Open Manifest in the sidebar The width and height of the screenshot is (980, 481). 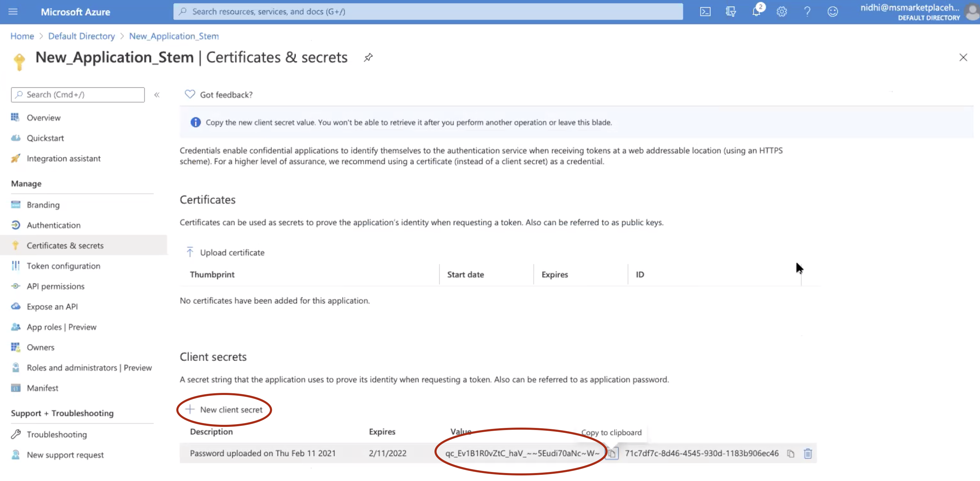tap(42, 388)
